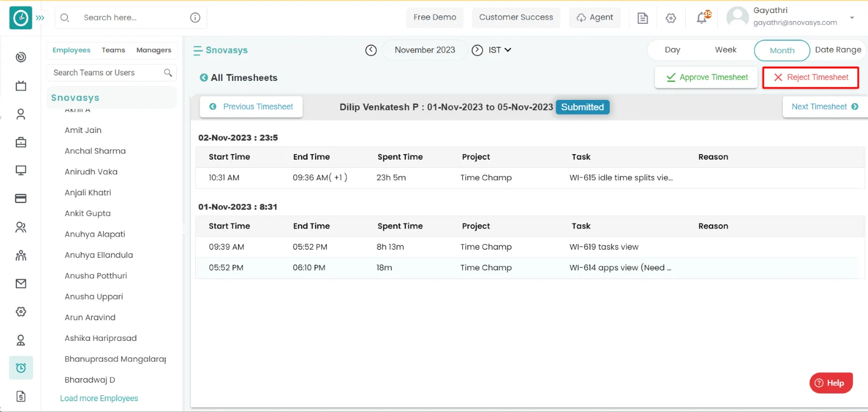Screen dimensions: 868x412
Task: Switch to the Employees tab
Action: [72, 50]
